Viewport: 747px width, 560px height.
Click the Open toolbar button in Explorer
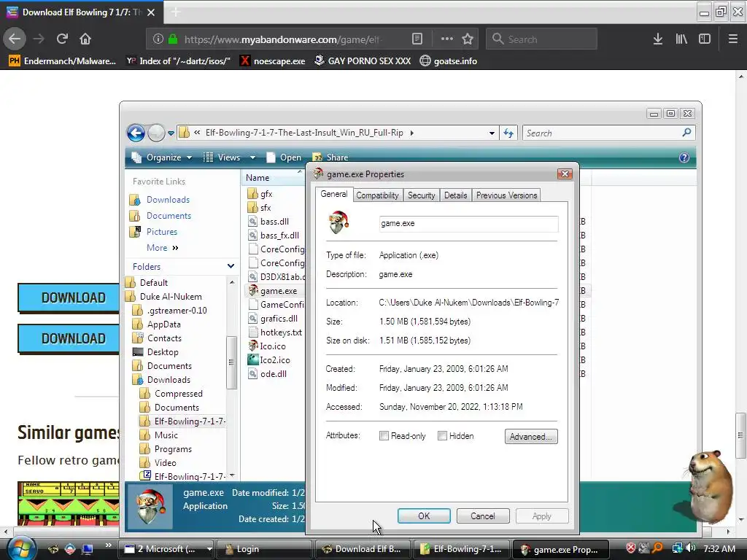point(284,157)
